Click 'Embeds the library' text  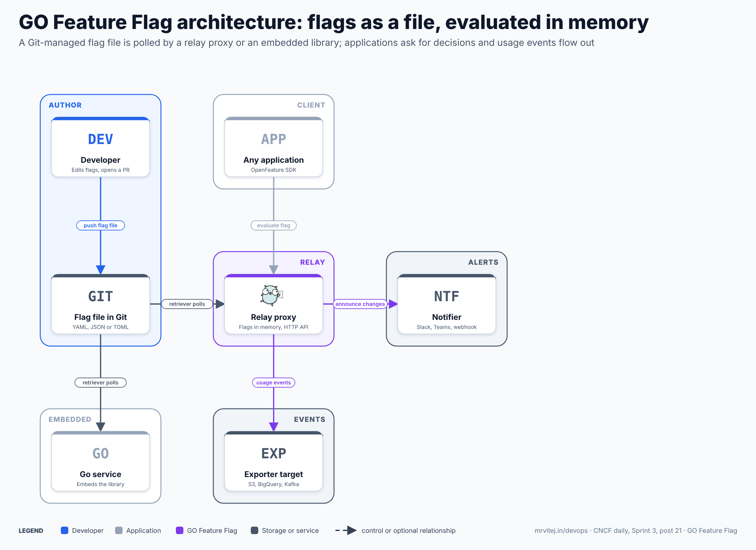(x=100, y=484)
